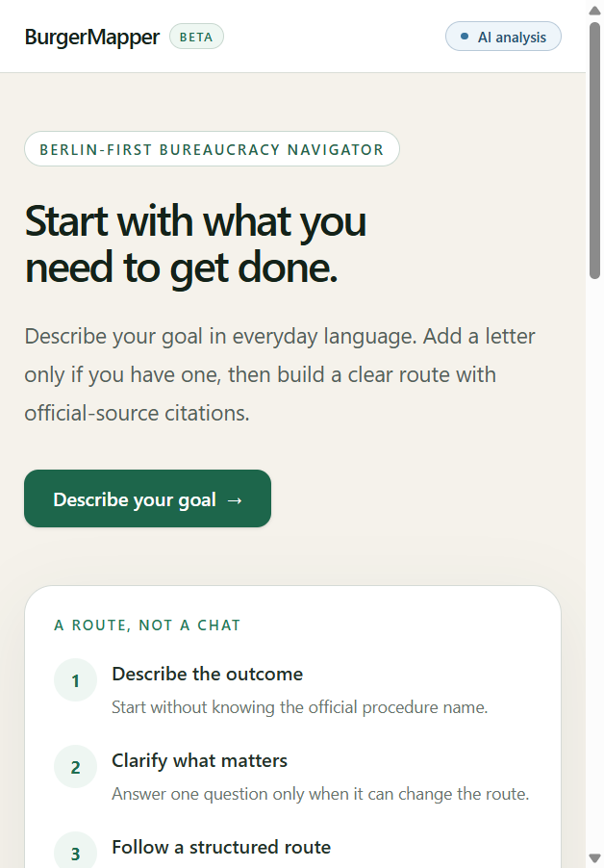Click the Describe your goal button

click(148, 498)
